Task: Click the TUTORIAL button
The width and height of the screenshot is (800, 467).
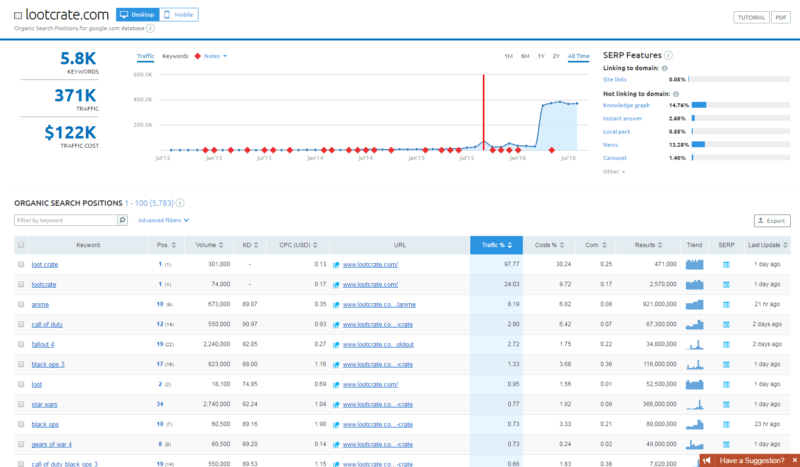Action: click(751, 17)
